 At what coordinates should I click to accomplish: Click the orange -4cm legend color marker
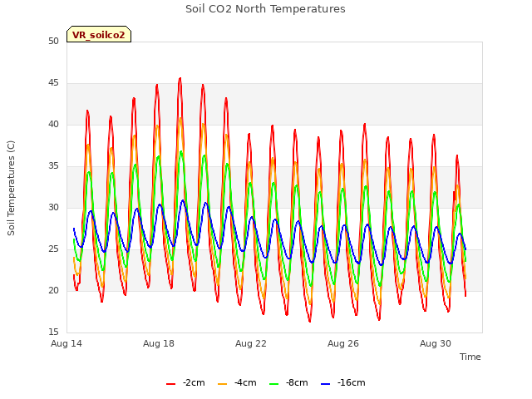tap(222, 384)
